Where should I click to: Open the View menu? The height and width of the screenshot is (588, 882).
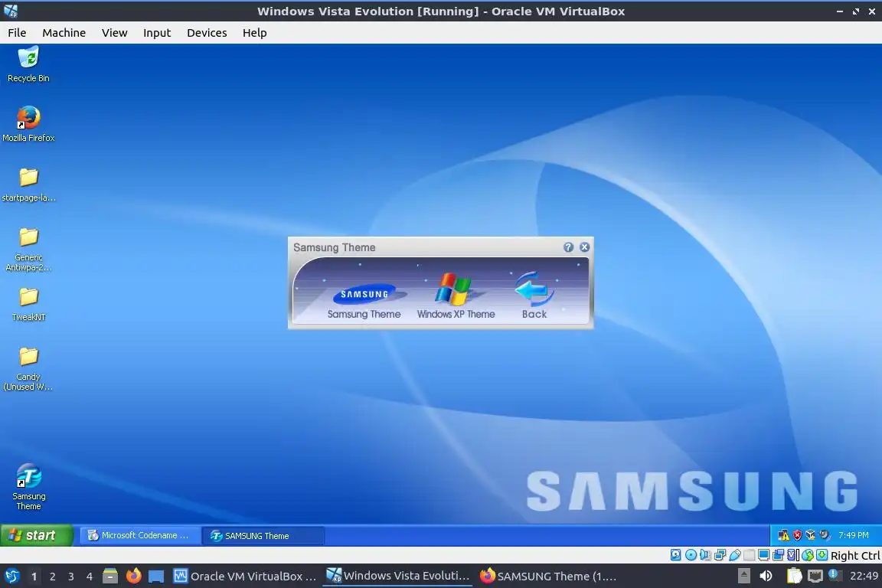pyautogui.click(x=114, y=33)
